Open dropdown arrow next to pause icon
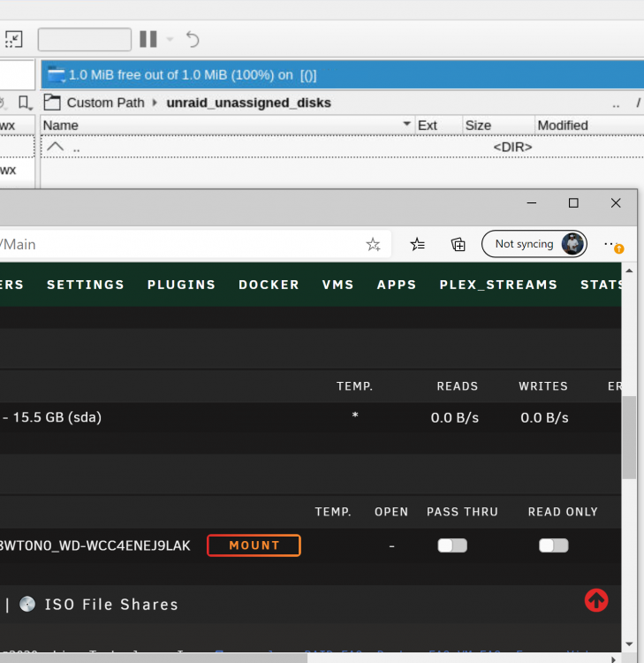This screenshot has width=644, height=663. pos(170,39)
